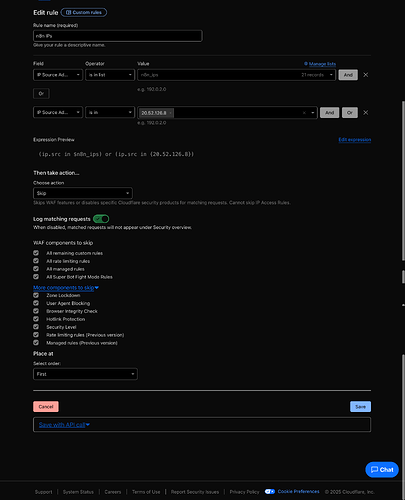
Task: Open the 'is in list' operator dropdown
Action: [x=110, y=75]
